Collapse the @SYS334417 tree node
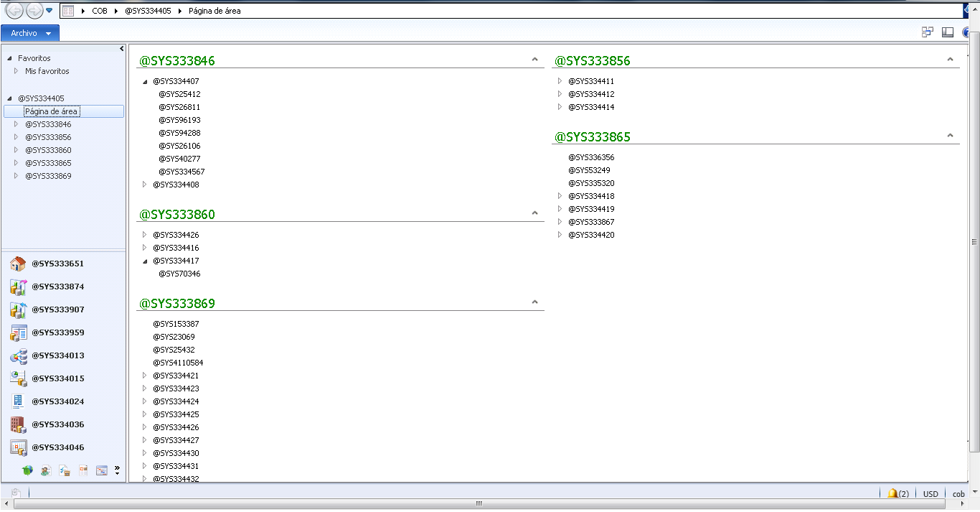Viewport: 980px width, 512px height. click(x=145, y=261)
